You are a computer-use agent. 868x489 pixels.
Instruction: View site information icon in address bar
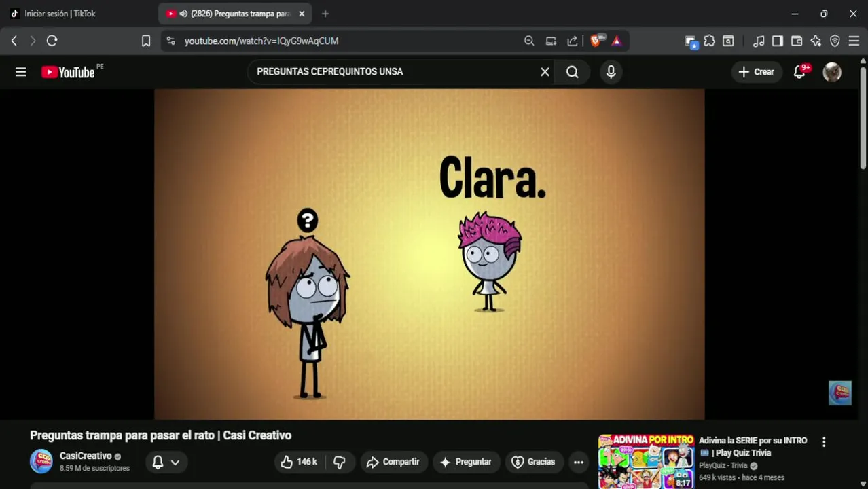pos(170,41)
